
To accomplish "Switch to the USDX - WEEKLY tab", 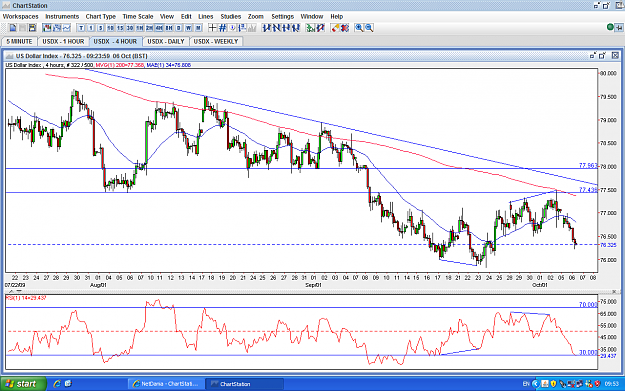I will coord(216,41).
